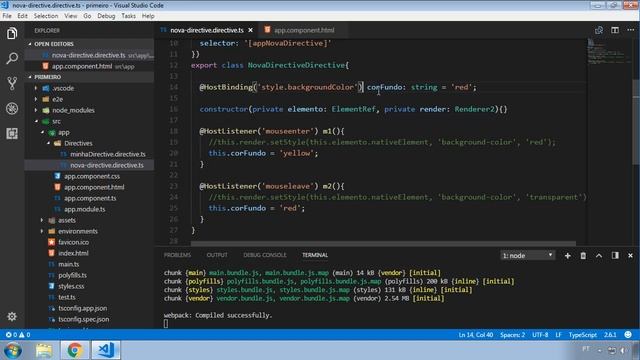This screenshot has height=360, width=640.
Task: Create a new terminal with plus icon
Action: point(567,256)
